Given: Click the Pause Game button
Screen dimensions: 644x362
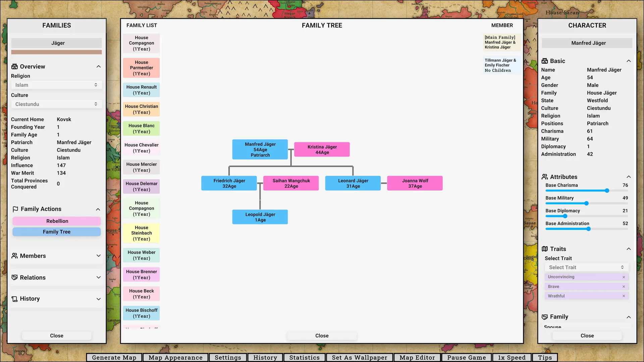Looking at the screenshot, I should (x=466, y=357).
